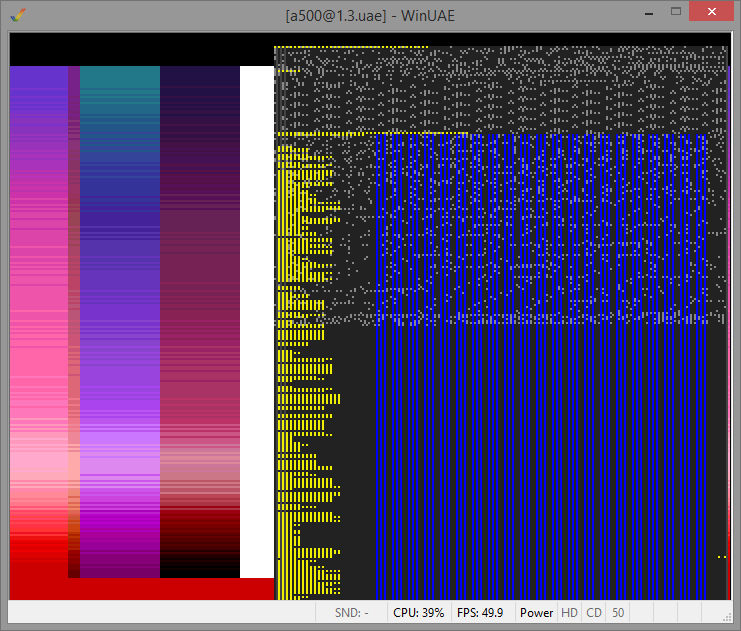The image size is (741, 631).
Task: Click the floppy track indicator showing 50
Action: point(618,613)
